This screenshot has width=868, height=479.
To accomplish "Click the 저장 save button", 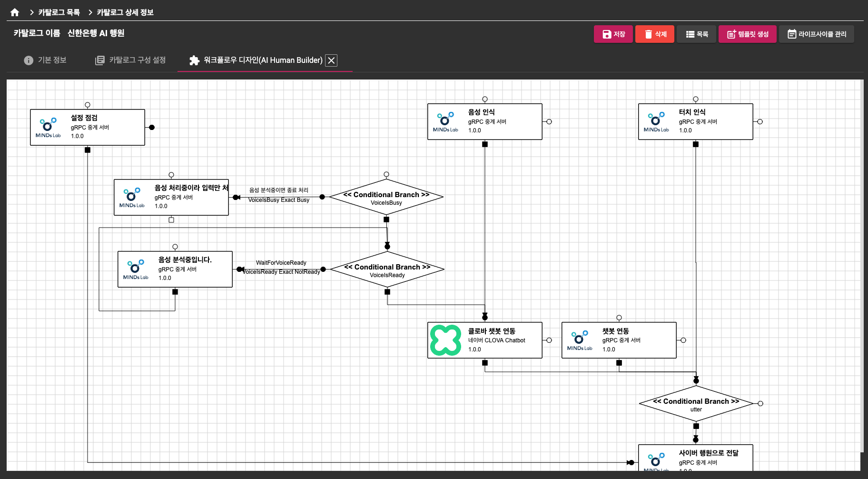I will click(x=613, y=34).
